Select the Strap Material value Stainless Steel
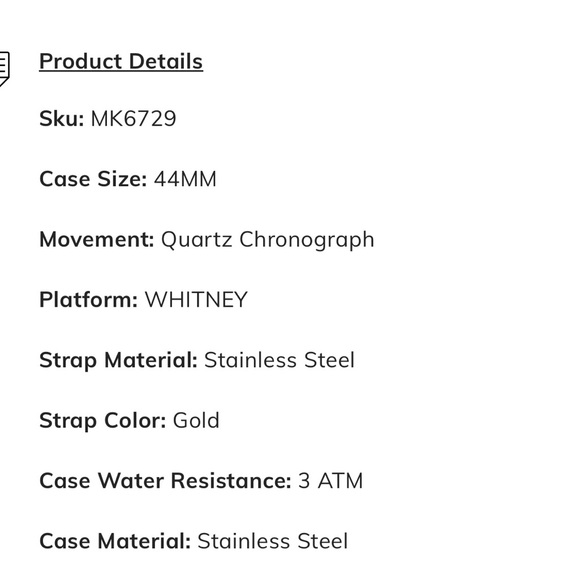This screenshot has height=580, width=580. [280, 360]
